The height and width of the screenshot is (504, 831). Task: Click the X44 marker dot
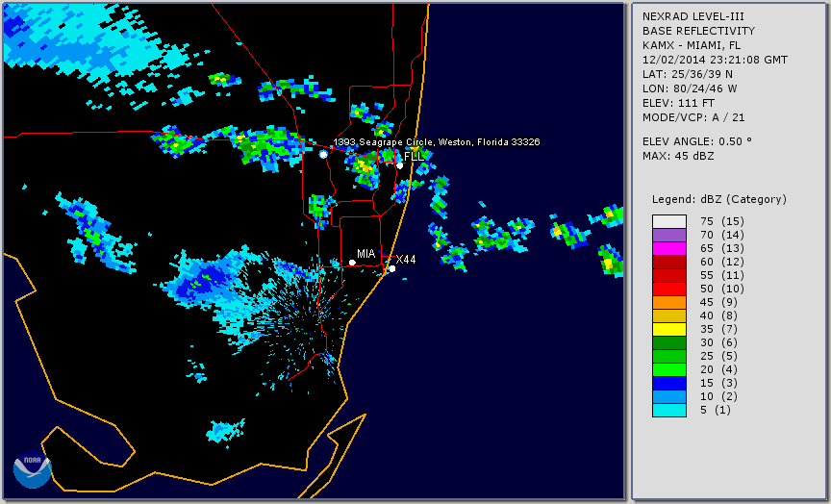pos(392,268)
